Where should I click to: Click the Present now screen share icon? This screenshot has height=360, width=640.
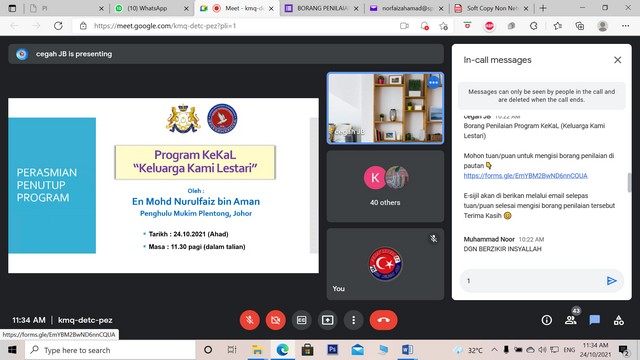pyautogui.click(x=327, y=320)
